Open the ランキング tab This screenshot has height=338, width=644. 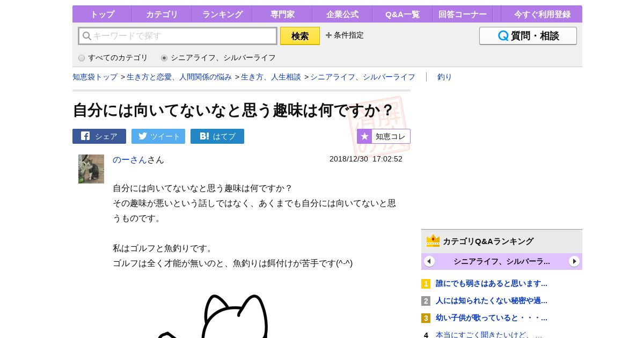[222, 14]
